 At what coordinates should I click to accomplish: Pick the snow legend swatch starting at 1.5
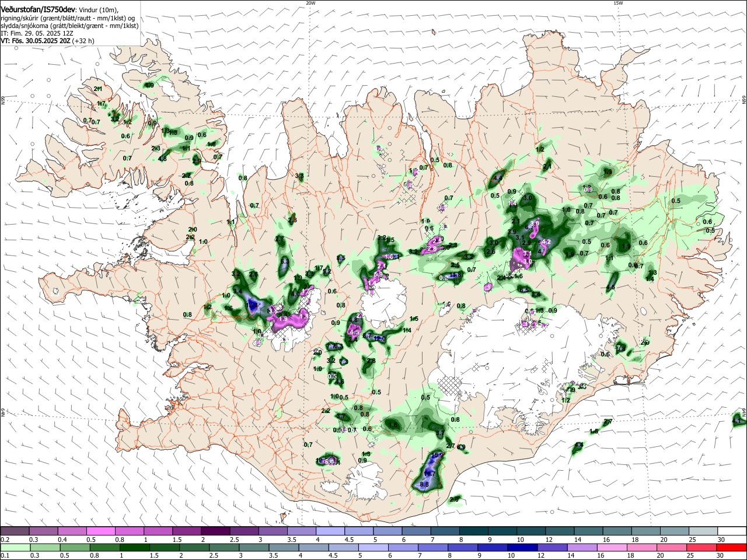tap(187, 531)
